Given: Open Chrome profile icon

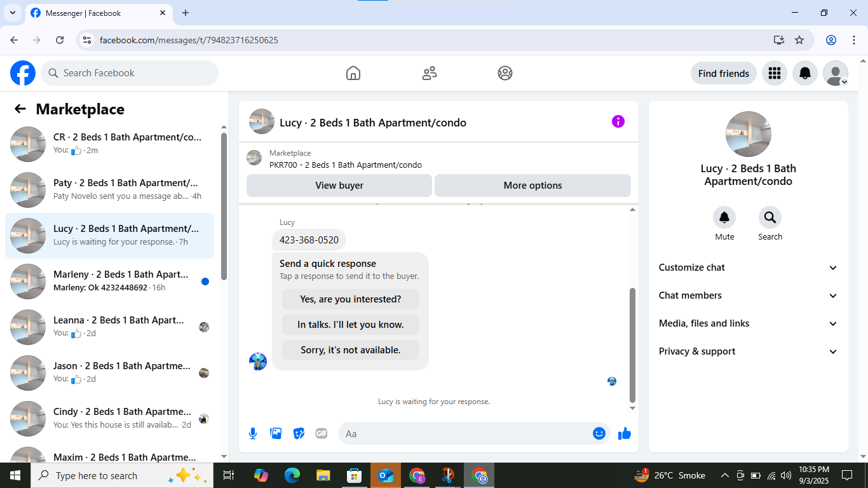Looking at the screenshot, I should tap(831, 40).
